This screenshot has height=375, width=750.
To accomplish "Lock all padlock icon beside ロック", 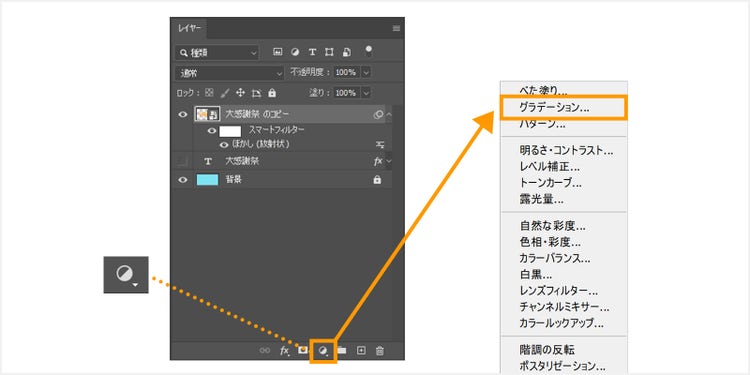I will [x=272, y=93].
